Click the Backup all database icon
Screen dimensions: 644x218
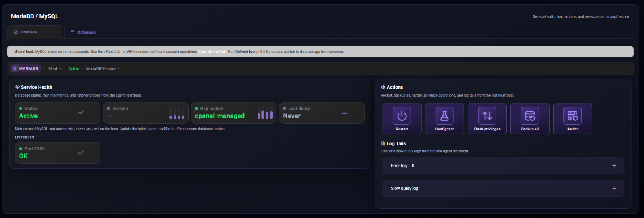530,116
